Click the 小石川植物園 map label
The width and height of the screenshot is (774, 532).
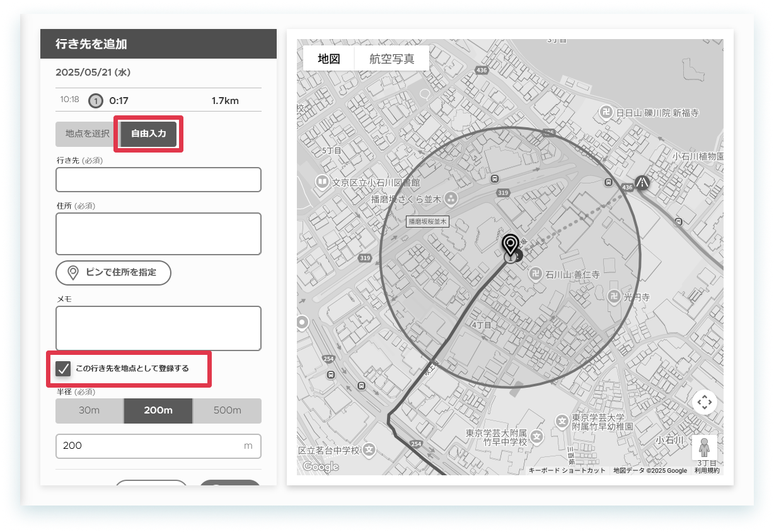point(698,156)
